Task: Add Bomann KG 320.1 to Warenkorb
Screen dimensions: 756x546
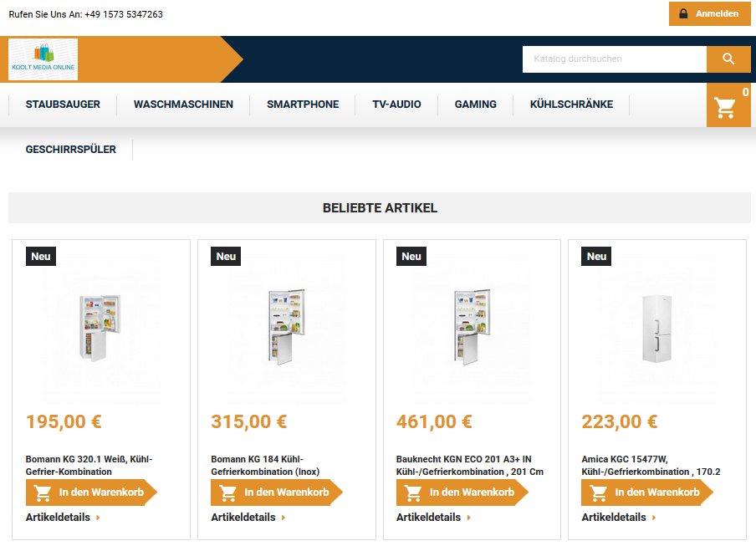Action: click(x=92, y=492)
